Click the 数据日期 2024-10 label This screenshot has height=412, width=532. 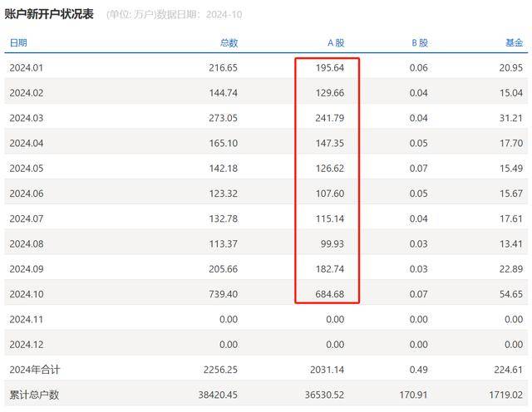(199, 15)
